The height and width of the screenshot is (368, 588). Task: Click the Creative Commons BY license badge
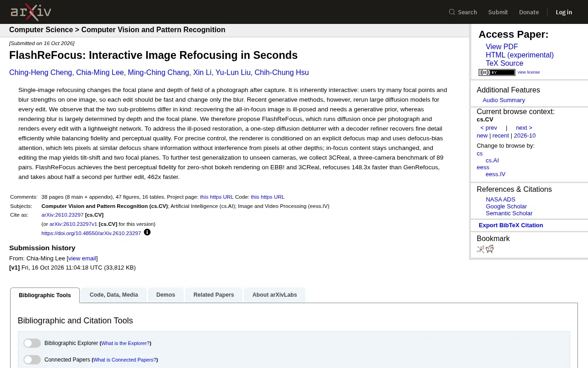pos(497,72)
